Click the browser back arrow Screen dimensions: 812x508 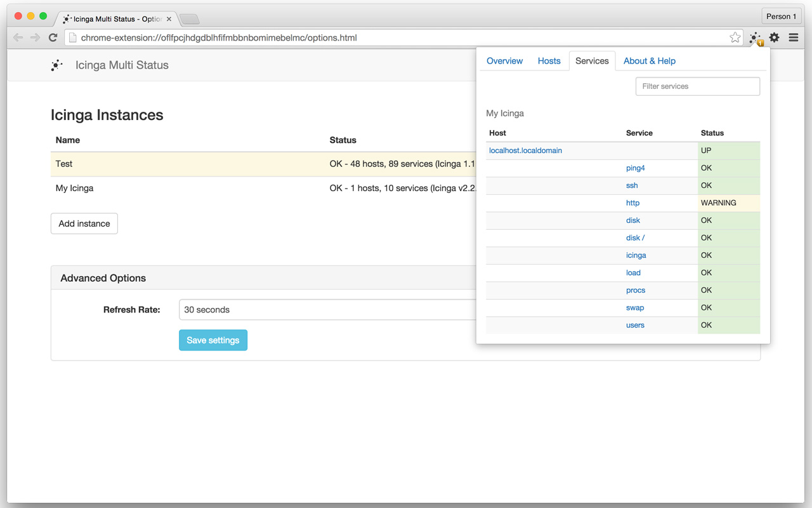coord(18,37)
